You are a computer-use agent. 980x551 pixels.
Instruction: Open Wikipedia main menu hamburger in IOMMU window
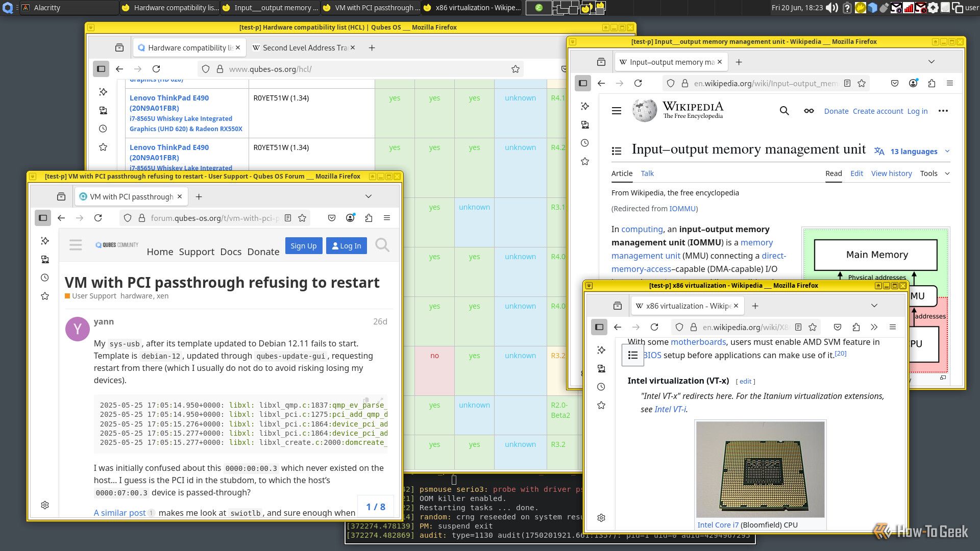[x=617, y=111]
